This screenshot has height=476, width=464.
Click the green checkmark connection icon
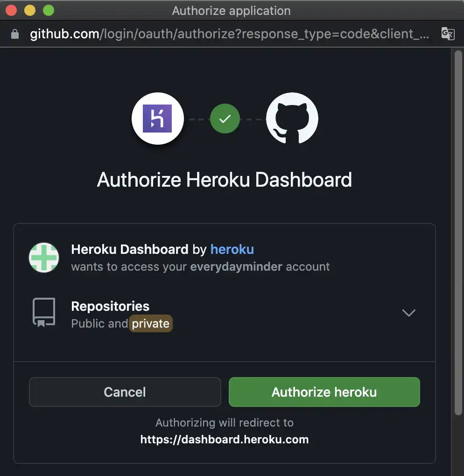click(225, 118)
